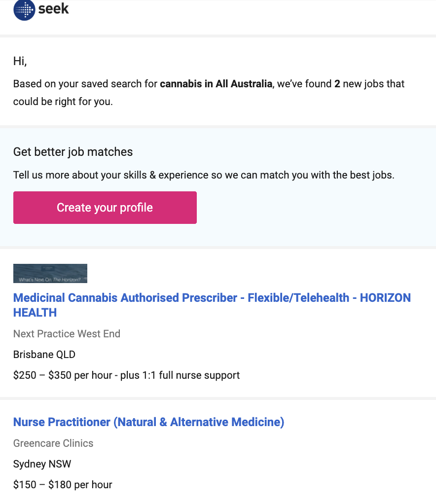This screenshot has width=436, height=504.
Task: Click the bold 2 new jobs count
Action: [x=337, y=84]
